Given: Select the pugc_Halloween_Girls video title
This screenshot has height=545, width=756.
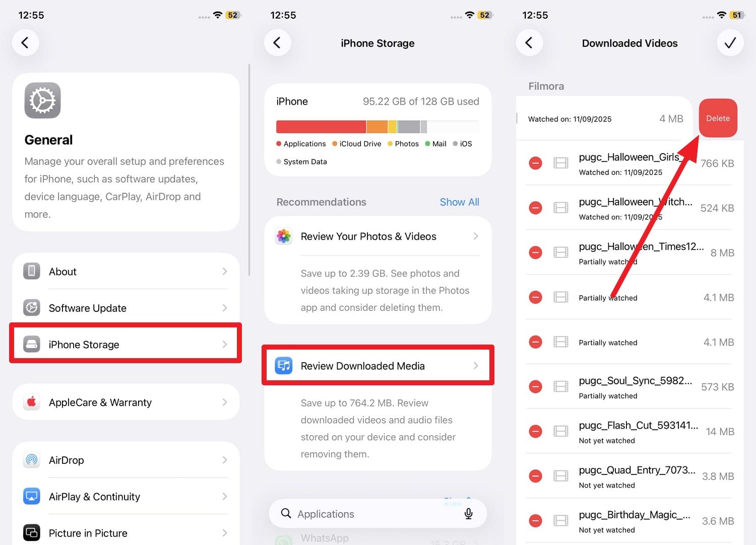Looking at the screenshot, I should coord(631,157).
